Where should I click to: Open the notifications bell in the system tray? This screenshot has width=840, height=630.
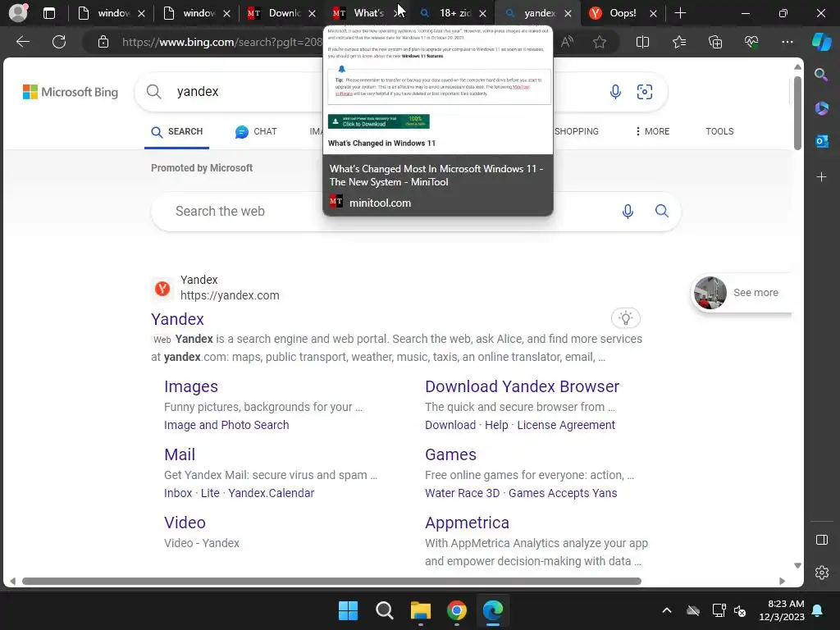pos(818,610)
